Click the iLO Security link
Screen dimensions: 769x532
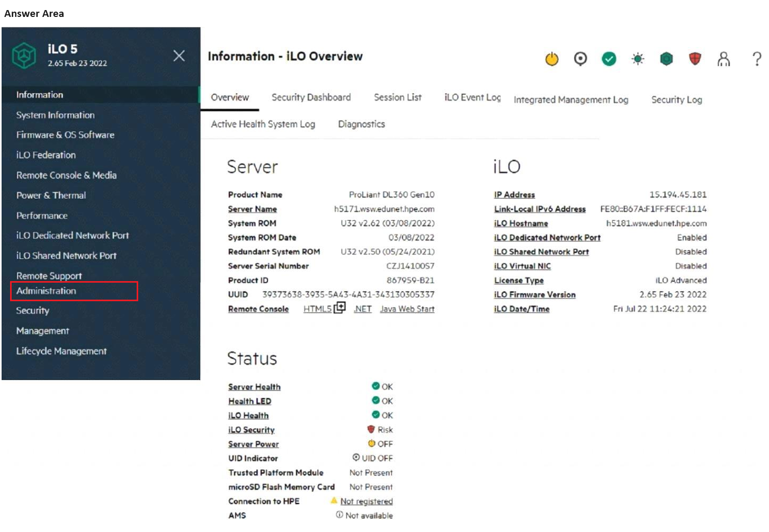(252, 430)
